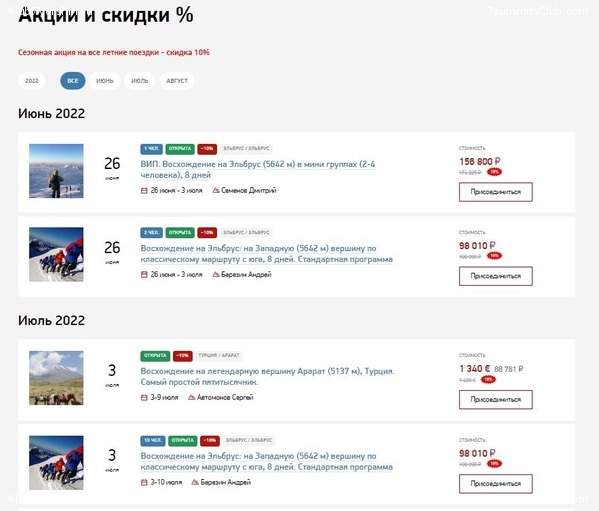Image resolution: width=599 pixels, height=511 pixels.
Task: Click calendar icon beside 3-10 июля
Action: pos(144,482)
